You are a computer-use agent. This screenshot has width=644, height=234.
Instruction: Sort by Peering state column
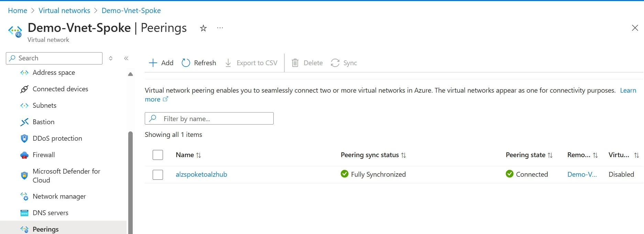(529, 155)
